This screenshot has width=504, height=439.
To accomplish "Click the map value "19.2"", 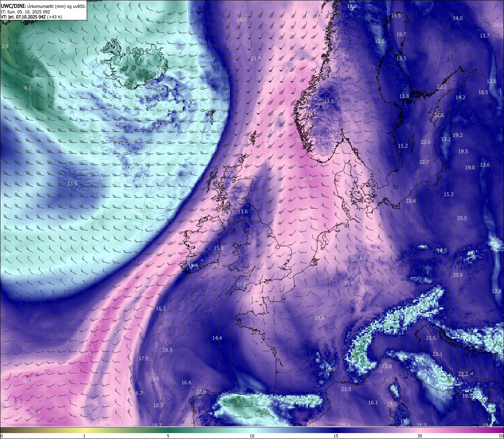I will coord(458,135).
